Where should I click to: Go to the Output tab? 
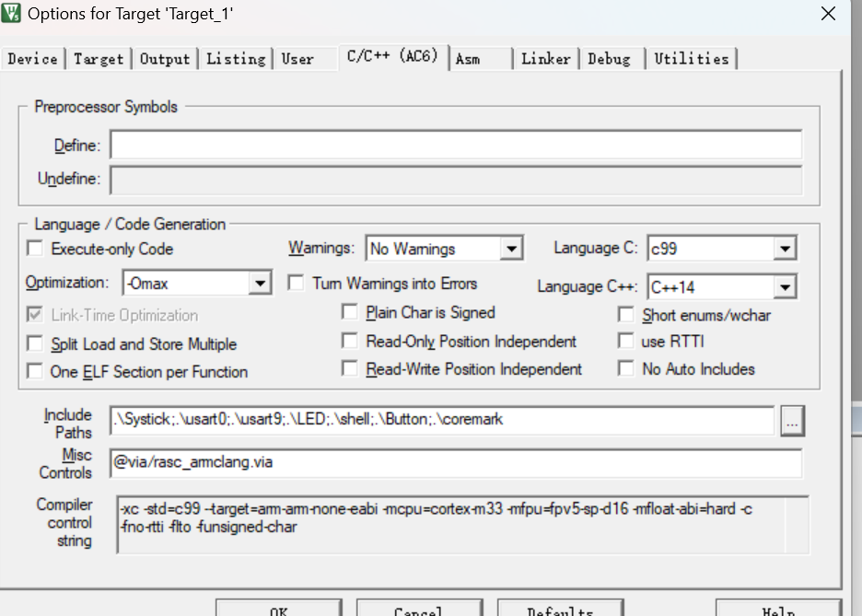[164, 59]
